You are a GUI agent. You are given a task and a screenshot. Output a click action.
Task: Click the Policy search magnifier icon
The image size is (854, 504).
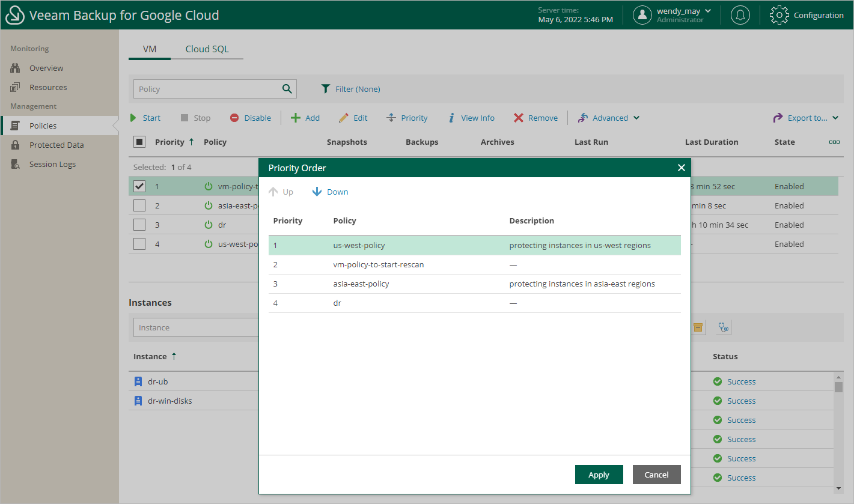pos(287,89)
